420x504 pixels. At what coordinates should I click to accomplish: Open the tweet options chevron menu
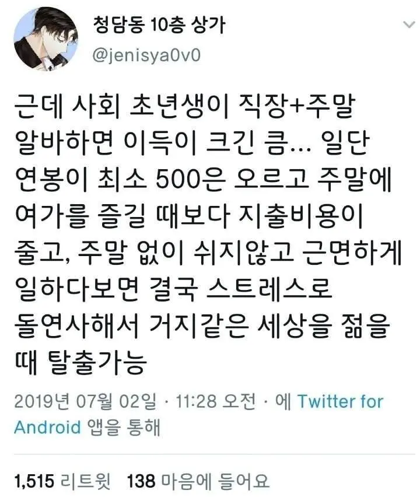click(409, 24)
